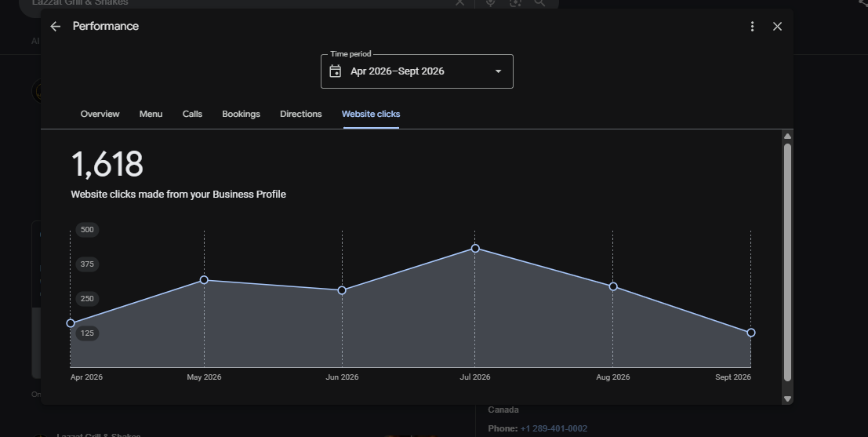Click the Jul 2026 peak data point
The image size is (868, 437).
(475, 249)
